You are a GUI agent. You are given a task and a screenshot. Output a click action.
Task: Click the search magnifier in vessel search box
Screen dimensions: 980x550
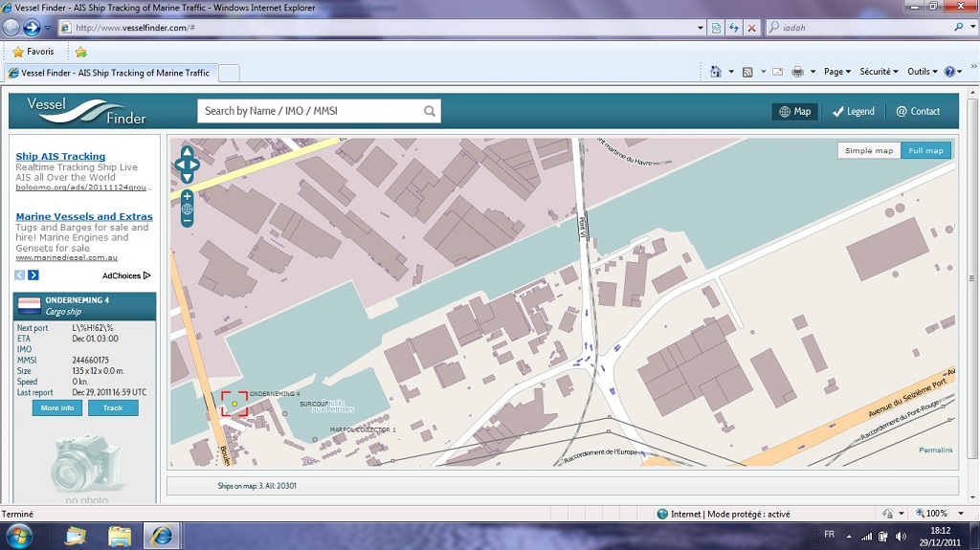coord(430,111)
